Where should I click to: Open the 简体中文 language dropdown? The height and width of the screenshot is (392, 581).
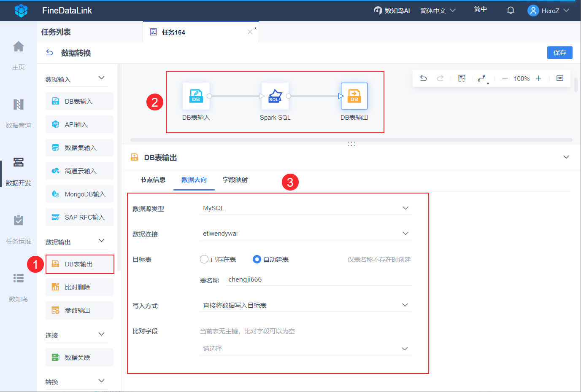pos(438,11)
